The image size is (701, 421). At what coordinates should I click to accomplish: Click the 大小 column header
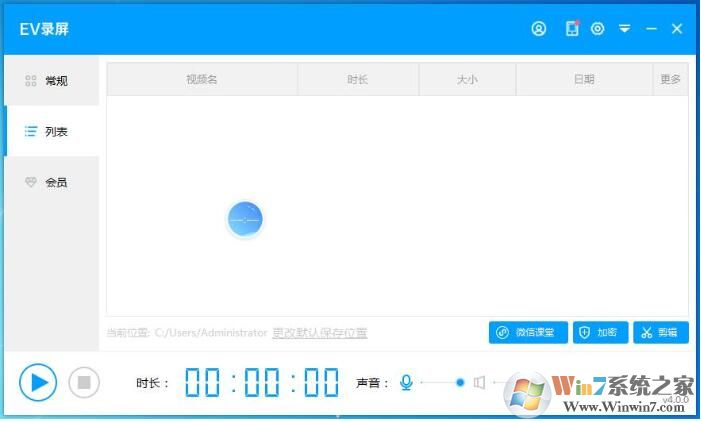coord(467,80)
